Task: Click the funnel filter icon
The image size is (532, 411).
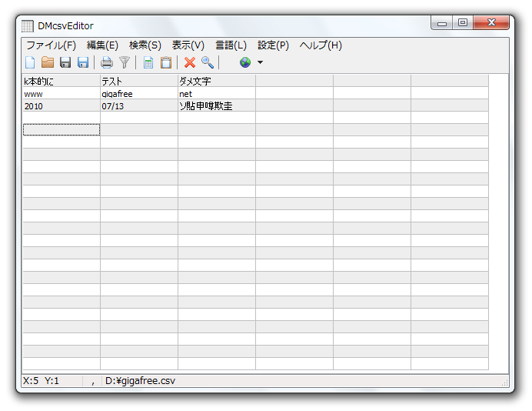Action: [125, 62]
